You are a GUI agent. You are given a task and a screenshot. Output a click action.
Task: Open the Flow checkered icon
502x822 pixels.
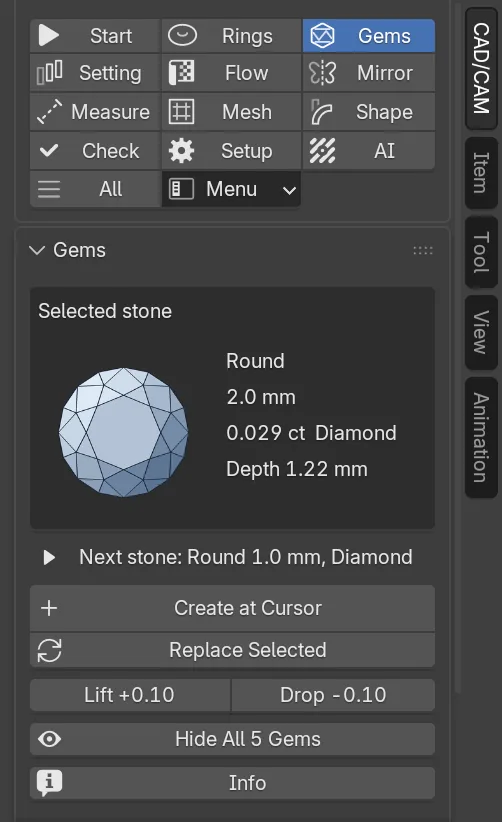coord(181,72)
